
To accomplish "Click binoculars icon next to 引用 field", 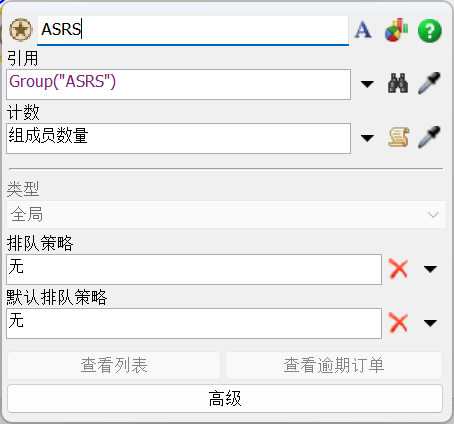I will (398, 83).
